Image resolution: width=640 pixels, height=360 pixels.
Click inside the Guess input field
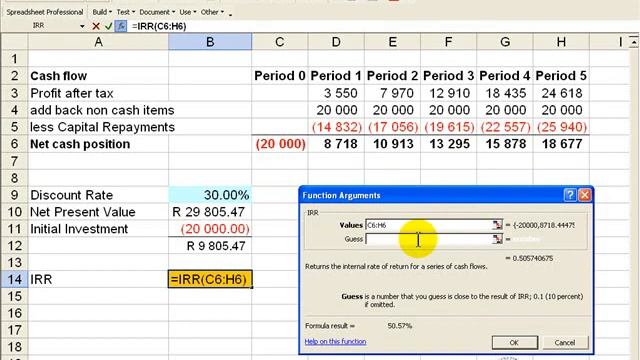coord(429,239)
